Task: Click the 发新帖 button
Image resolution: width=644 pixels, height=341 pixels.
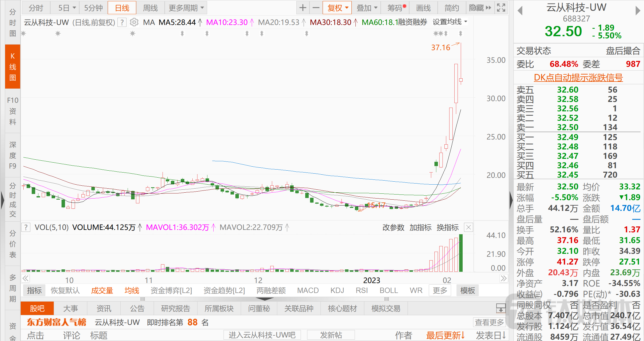Action: pyautogui.click(x=331, y=335)
